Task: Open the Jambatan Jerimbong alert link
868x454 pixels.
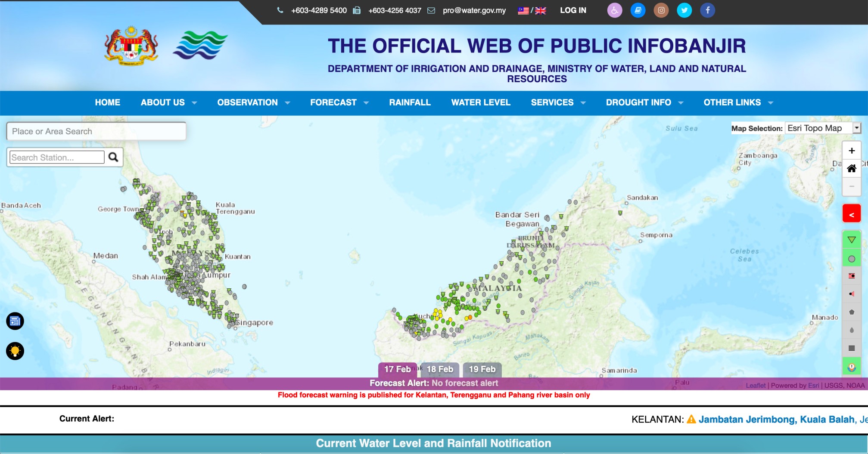Action: tap(747, 420)
